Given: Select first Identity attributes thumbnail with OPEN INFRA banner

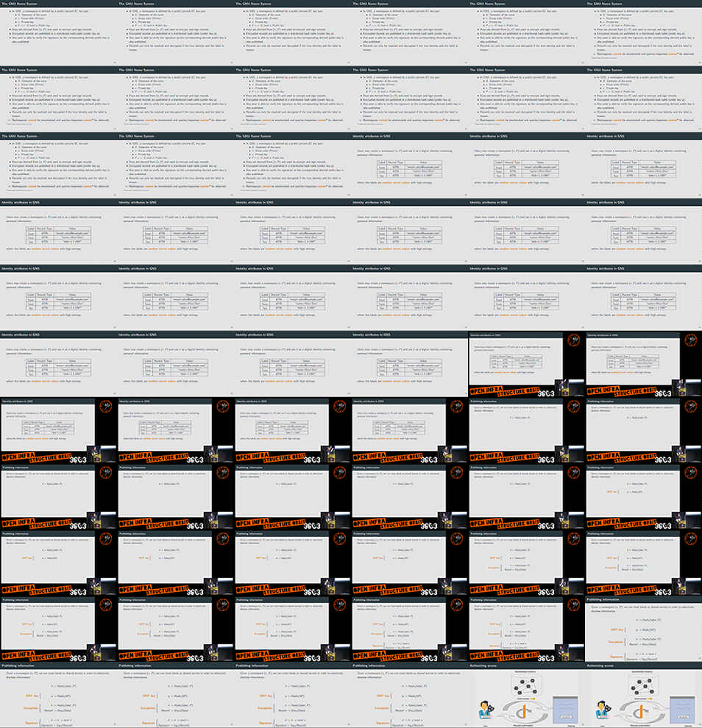Looking at the screenshot, I should tap(525, 364).
